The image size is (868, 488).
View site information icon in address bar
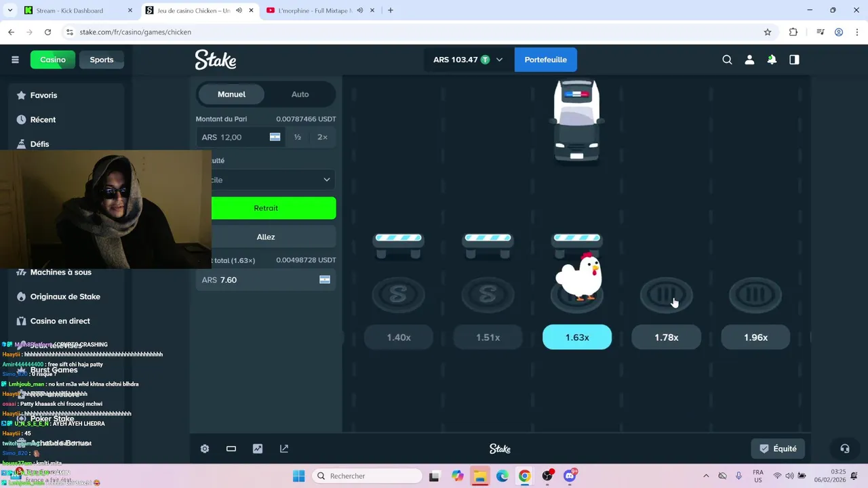click(x=69, y=32)
